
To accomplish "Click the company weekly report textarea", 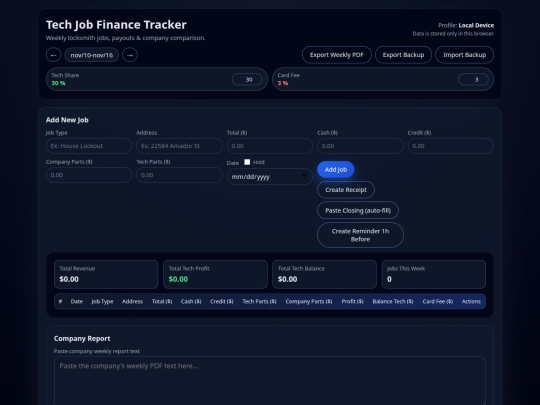I will (270, 381).
